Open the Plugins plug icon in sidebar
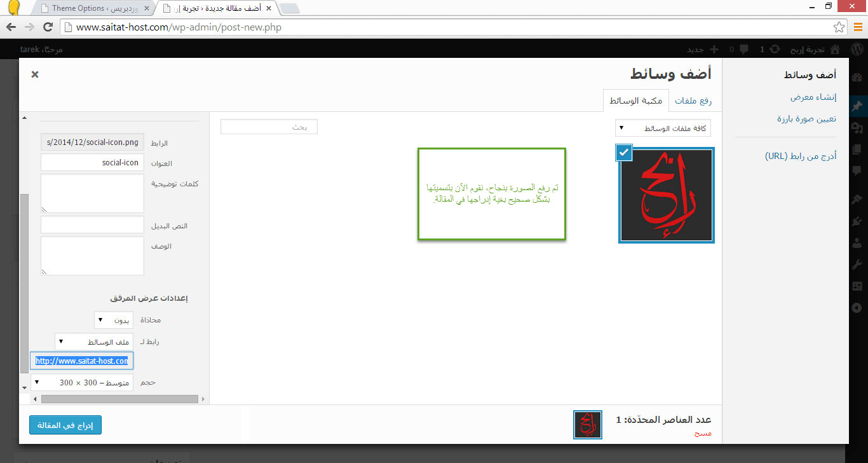Image resolution: width=868 pixels, height=463 pixels. coord(857,221)
